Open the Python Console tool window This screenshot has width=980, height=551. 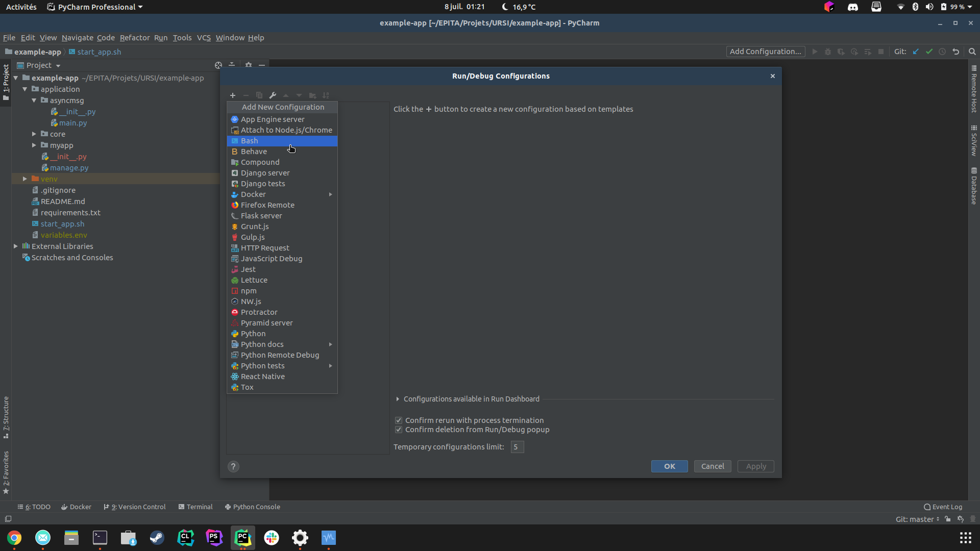(253, 507)
